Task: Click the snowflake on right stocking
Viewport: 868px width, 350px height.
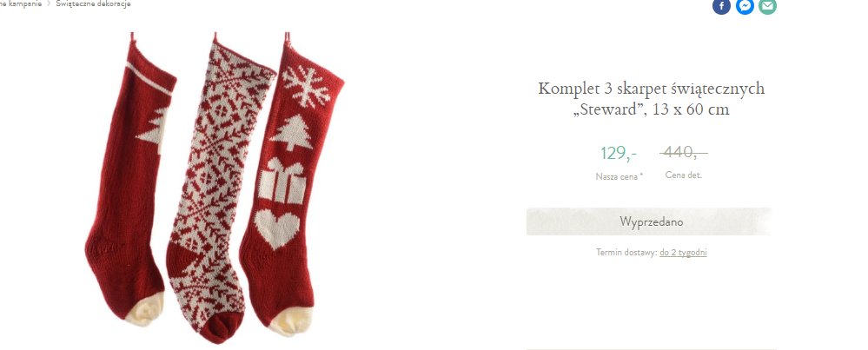Action: tap(306, 87)
